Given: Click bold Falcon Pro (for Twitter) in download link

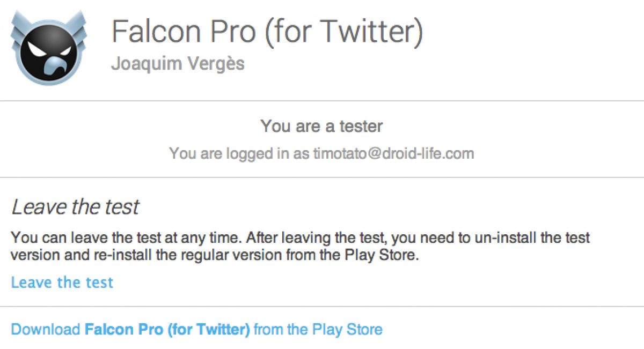Looking at the screenshot, I should 167,329.
